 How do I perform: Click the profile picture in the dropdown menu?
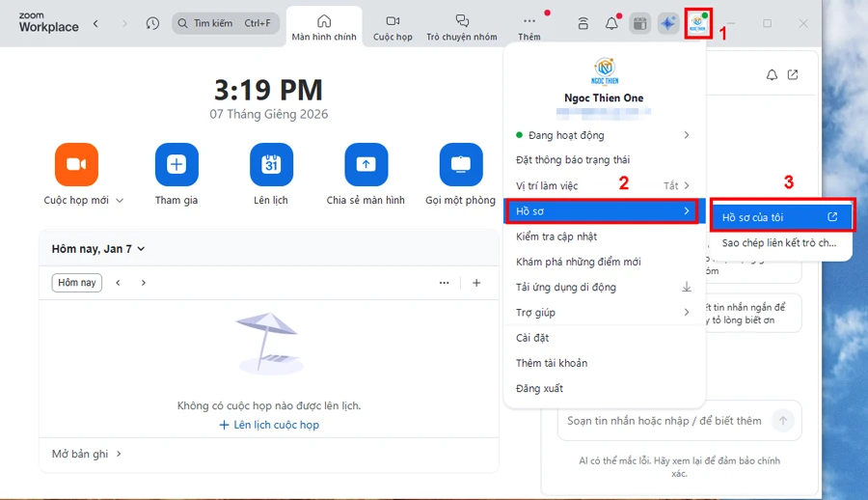click(x=605, y=71)
